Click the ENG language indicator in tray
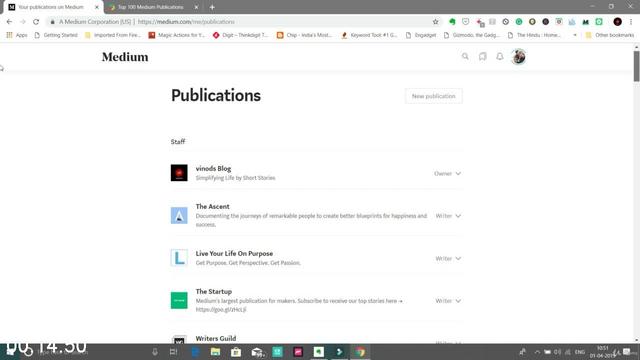This screenshot has height=360, width=640. coord(580,352)
